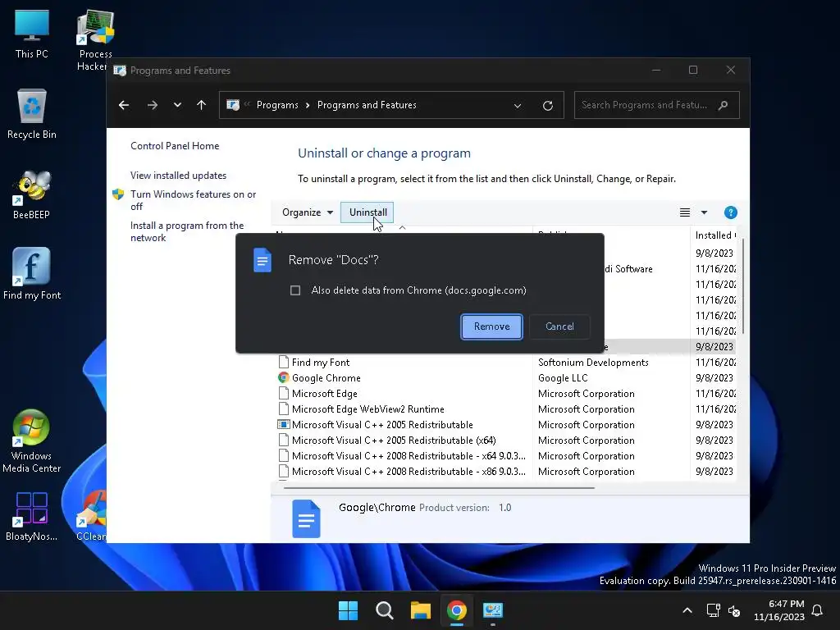Open Turn Windows features on or off
The height and width of the screenshot is (630, 840).
point(193,200)
